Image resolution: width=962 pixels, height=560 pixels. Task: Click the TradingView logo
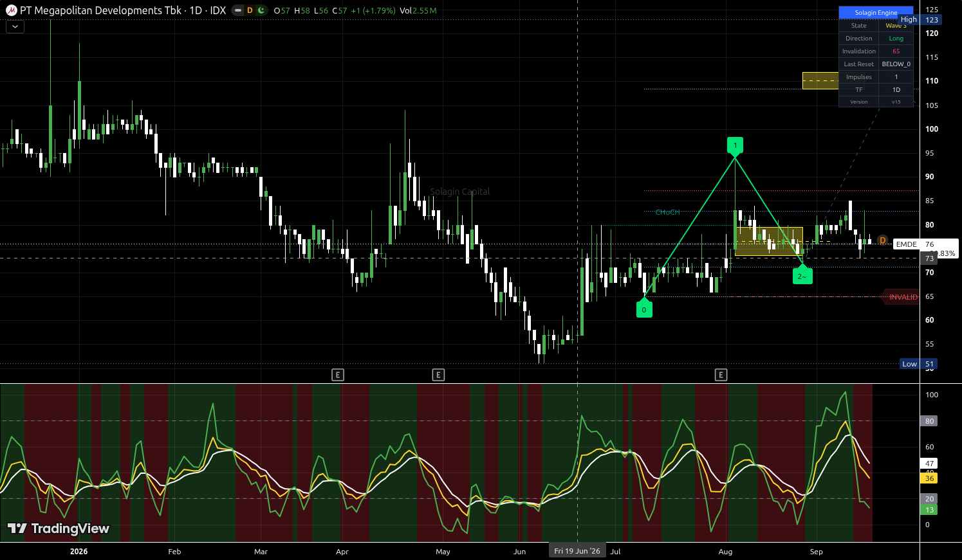58,528
